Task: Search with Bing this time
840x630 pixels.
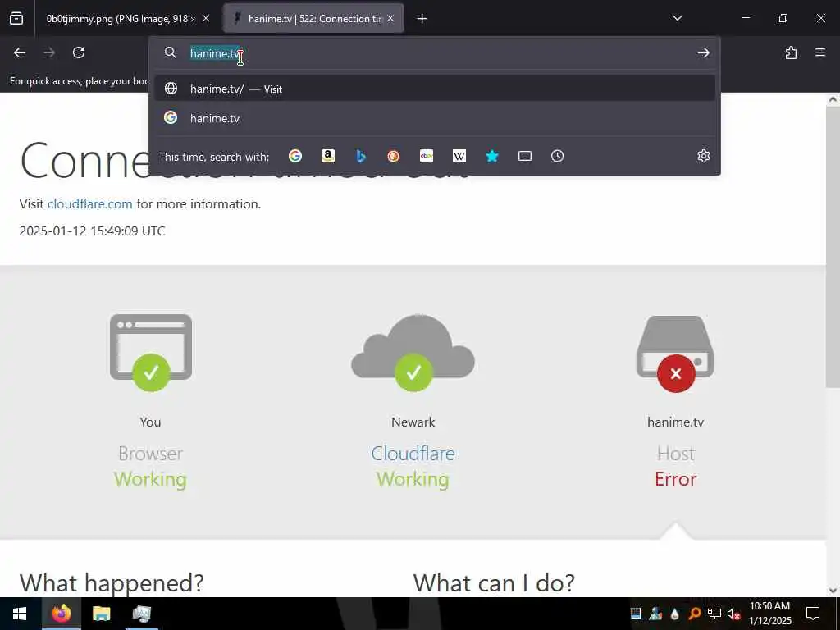Action: (x=361, y=156)
